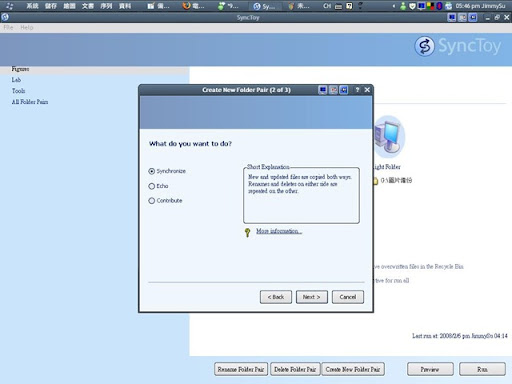The height and width of the screenshot is (384, 512).
Task: Click the ? help button in dialog title bar
Action: pos(357,90)
